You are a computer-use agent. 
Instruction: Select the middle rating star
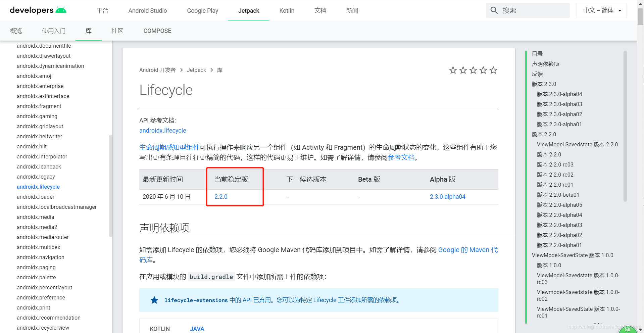tap(473, 70)
